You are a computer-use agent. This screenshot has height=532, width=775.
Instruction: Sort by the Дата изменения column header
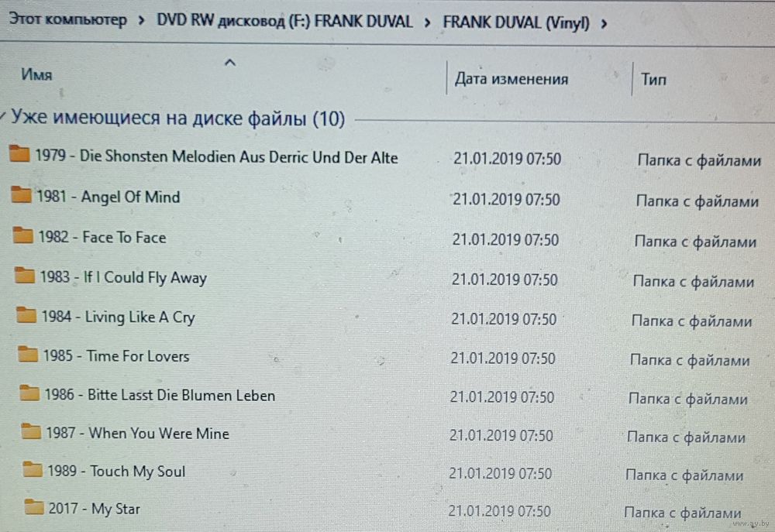[511, 78]
